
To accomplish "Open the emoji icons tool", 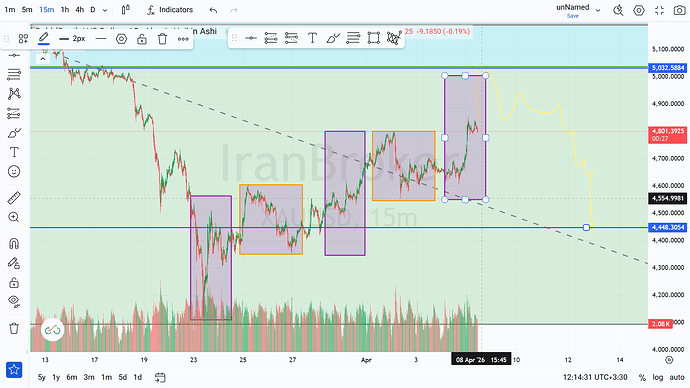I will [14, 172].
